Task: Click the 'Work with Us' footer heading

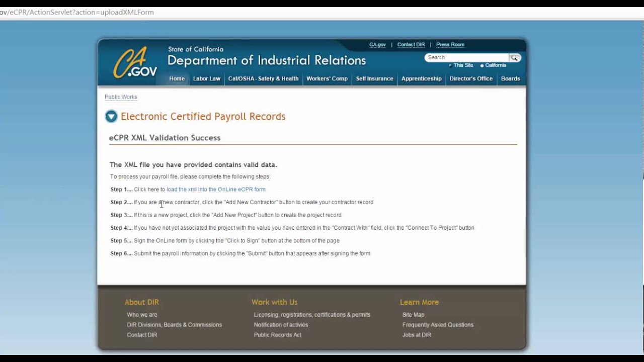Action: coord(274,302)
